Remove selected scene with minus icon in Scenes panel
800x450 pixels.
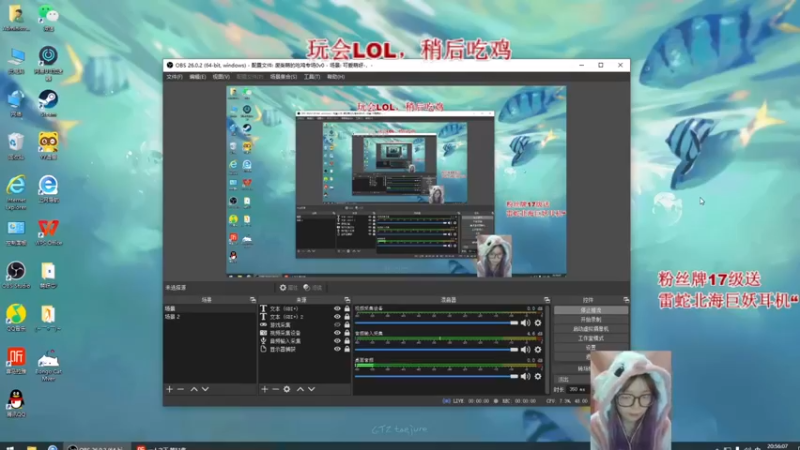click(x=181, y=389)
